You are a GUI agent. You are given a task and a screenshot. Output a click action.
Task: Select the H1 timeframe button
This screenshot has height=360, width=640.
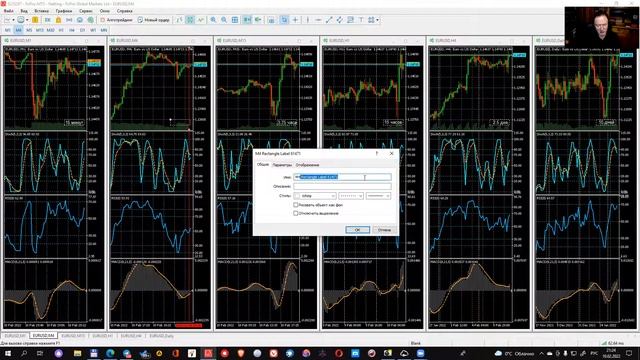(61, 30)
